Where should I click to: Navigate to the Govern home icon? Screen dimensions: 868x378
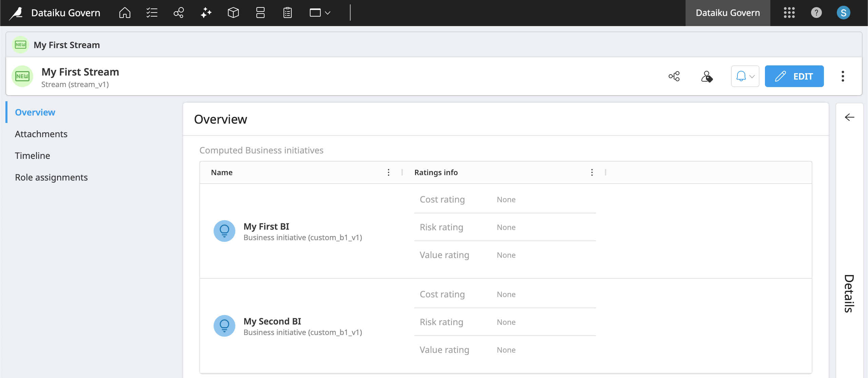click(124, 13)
